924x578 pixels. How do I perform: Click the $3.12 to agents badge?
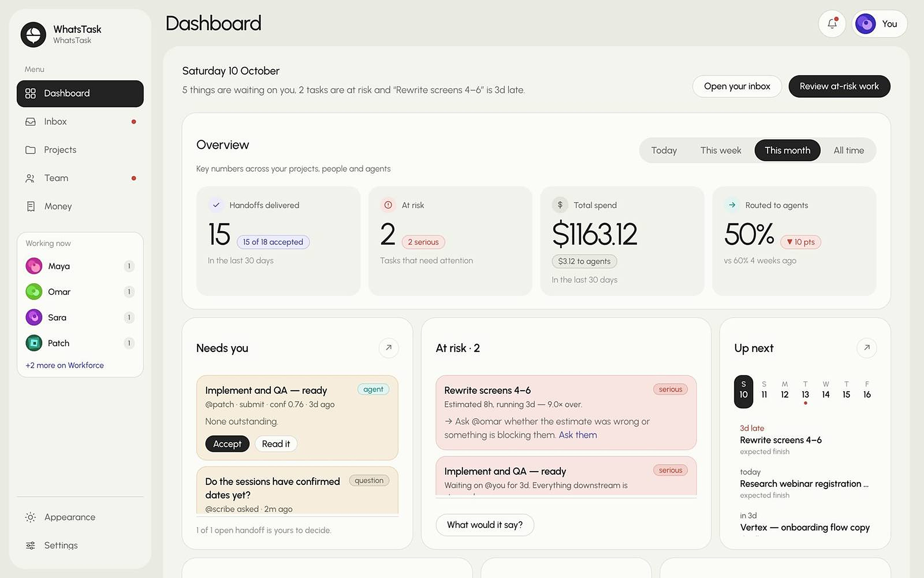tap(584, 261)
